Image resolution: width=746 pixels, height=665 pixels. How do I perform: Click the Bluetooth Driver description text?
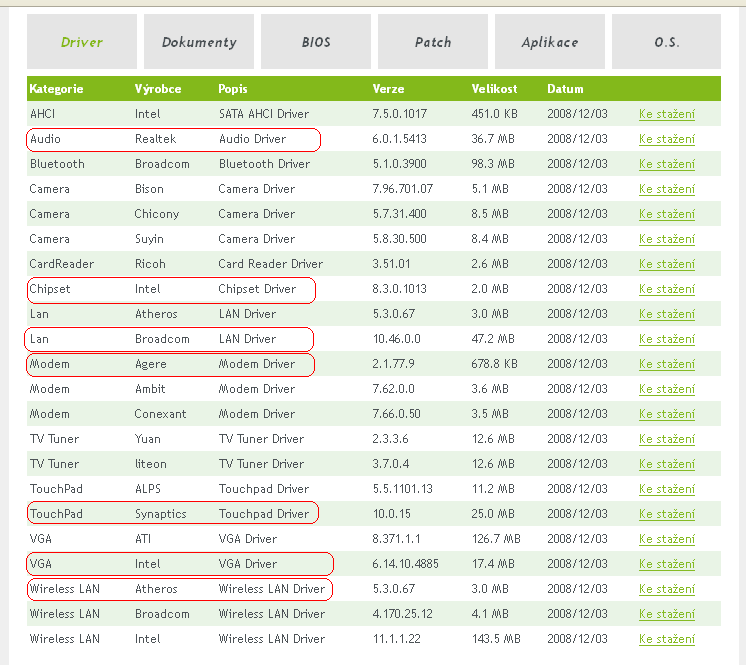click(x=265, y=164)
